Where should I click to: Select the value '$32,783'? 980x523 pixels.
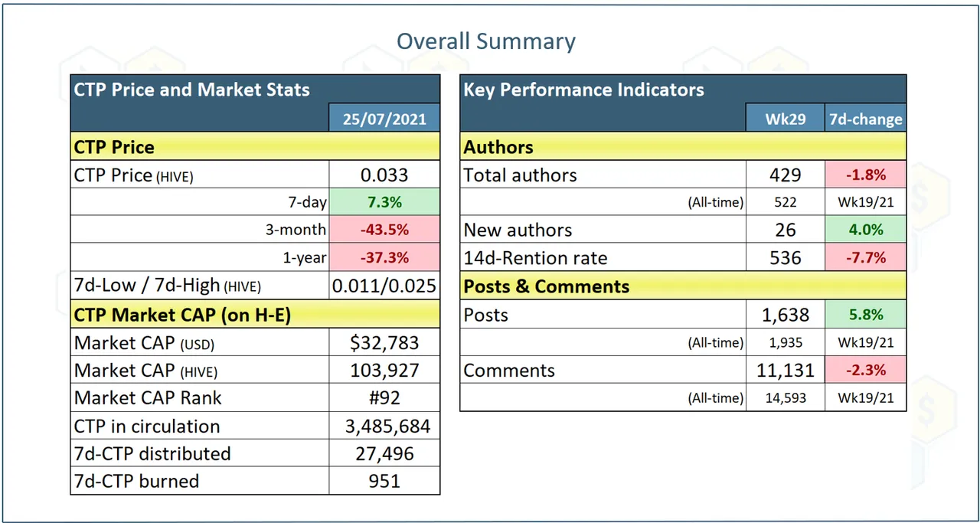click(x=384, y=342)
